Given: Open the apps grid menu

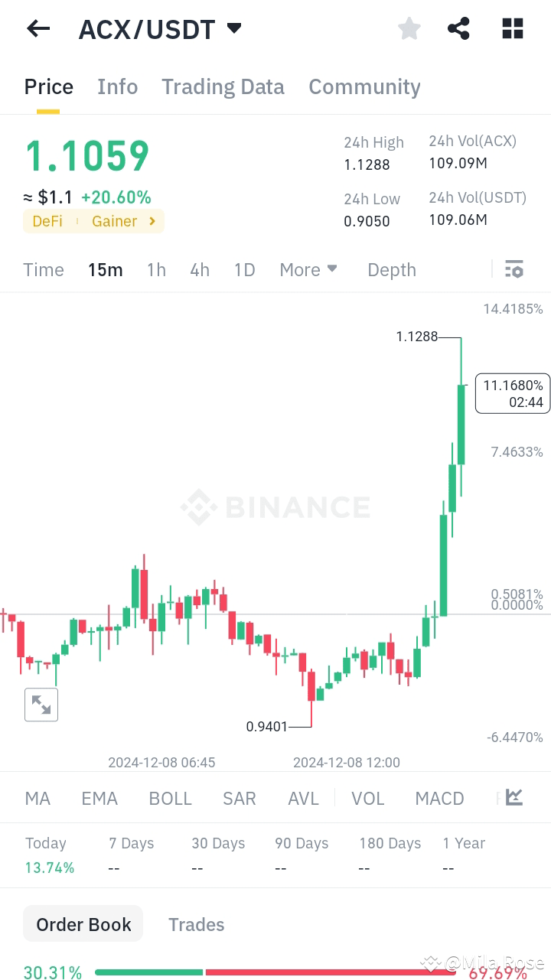Looking at the screenshot, I should (x=512, y=28).
